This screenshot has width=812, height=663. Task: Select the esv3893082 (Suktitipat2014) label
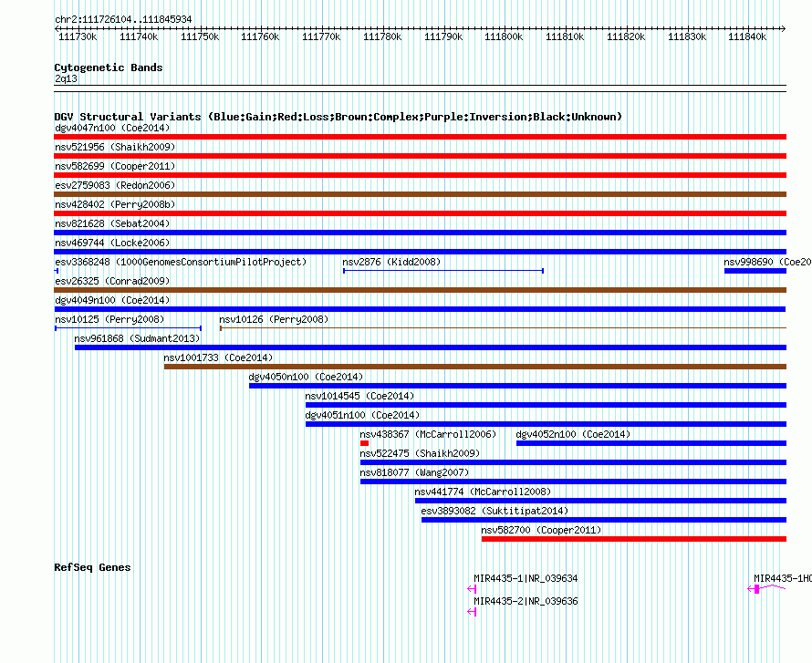coord(494,511)
